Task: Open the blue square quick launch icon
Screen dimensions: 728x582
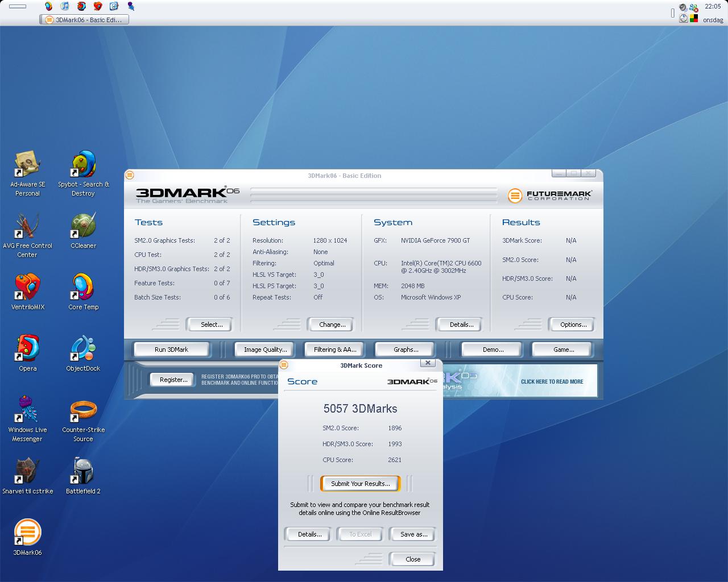Action: [114, 6]
